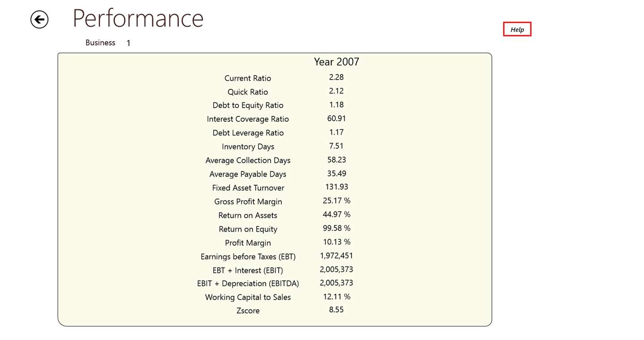The height and width of the screenshot is (340, 644).
Task: Click the Gross Profit Margin label
Action: click(248, 202)
